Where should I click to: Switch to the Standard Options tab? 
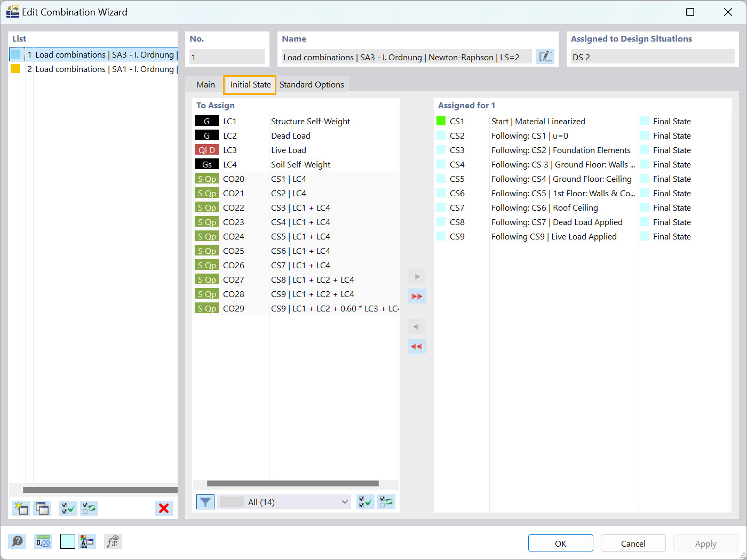click(312, 84)
